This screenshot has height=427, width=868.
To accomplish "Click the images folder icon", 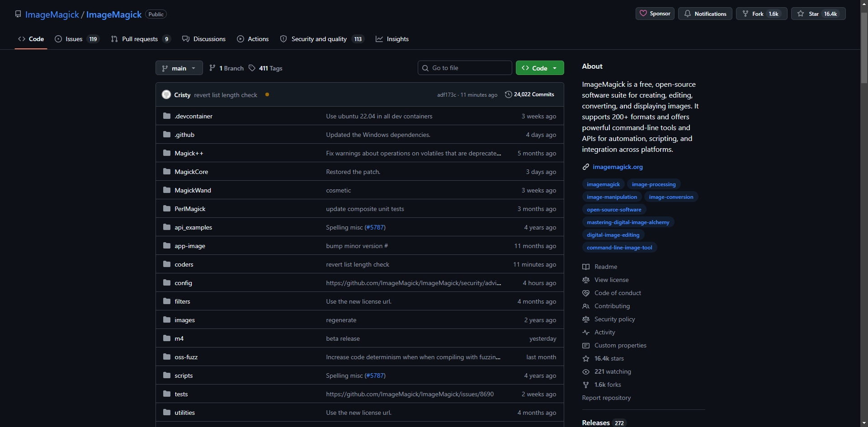I will pos(167,320).
